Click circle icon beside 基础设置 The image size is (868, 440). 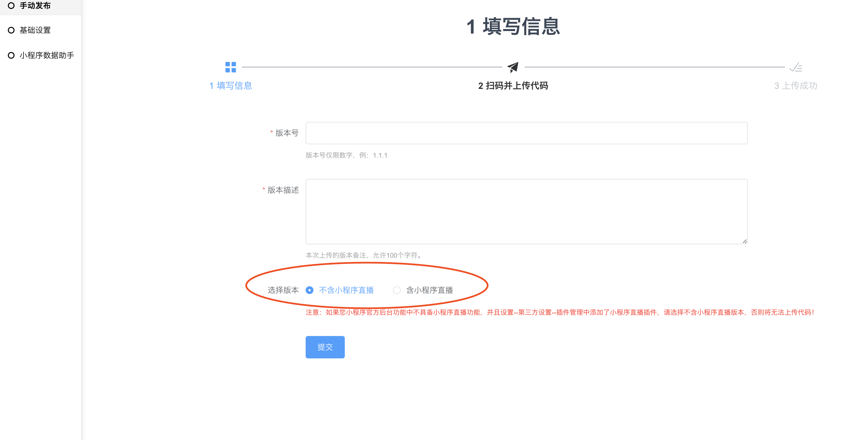pyautogui.click(x=11, y=30)
